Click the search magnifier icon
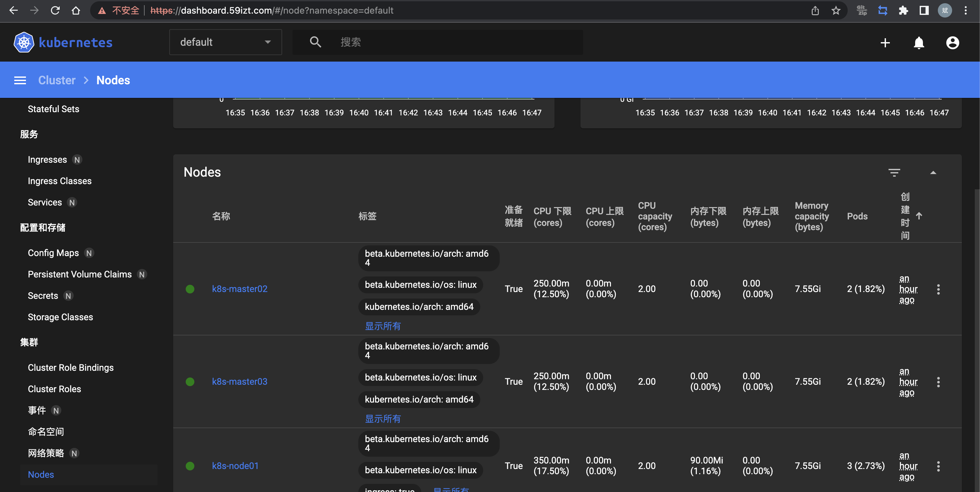Viewport: 980px width, 492px height. pyautogui.click(x=316, y=42)
